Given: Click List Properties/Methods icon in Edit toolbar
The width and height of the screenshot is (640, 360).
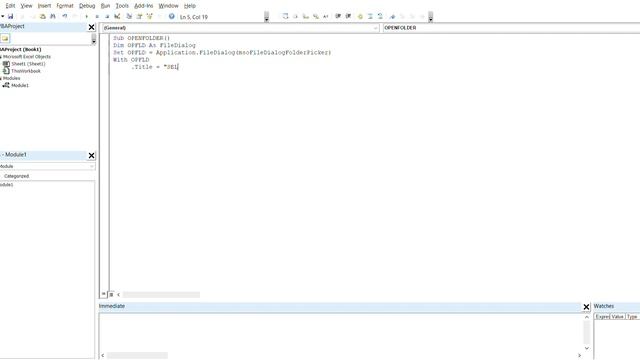Looking at the screenshot, I should coord(285,16).
